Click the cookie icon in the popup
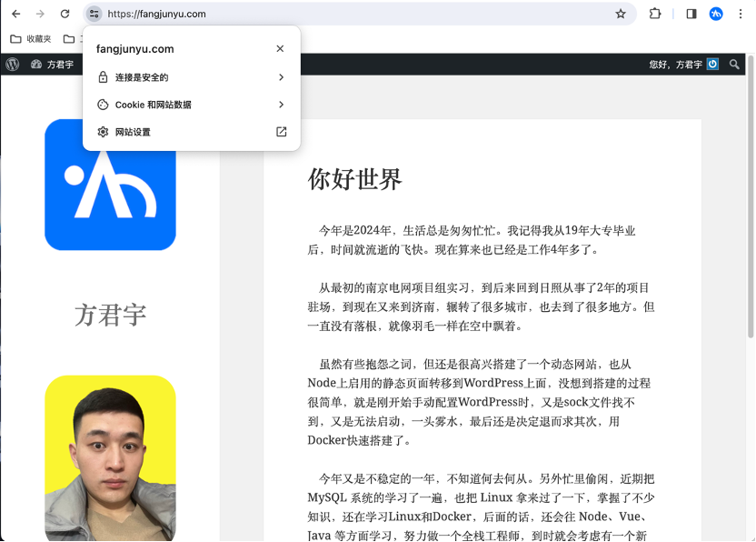 point(103,105)
